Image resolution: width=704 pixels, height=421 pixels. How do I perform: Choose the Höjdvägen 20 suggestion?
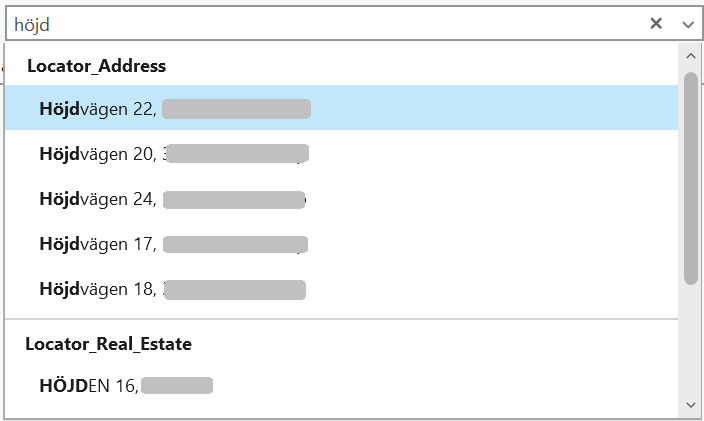[175, 154]
